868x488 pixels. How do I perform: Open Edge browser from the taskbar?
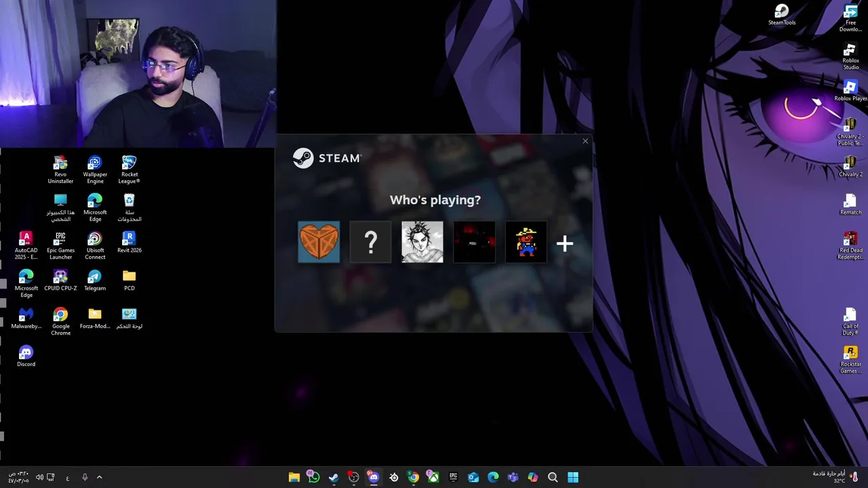pos(493,477)
